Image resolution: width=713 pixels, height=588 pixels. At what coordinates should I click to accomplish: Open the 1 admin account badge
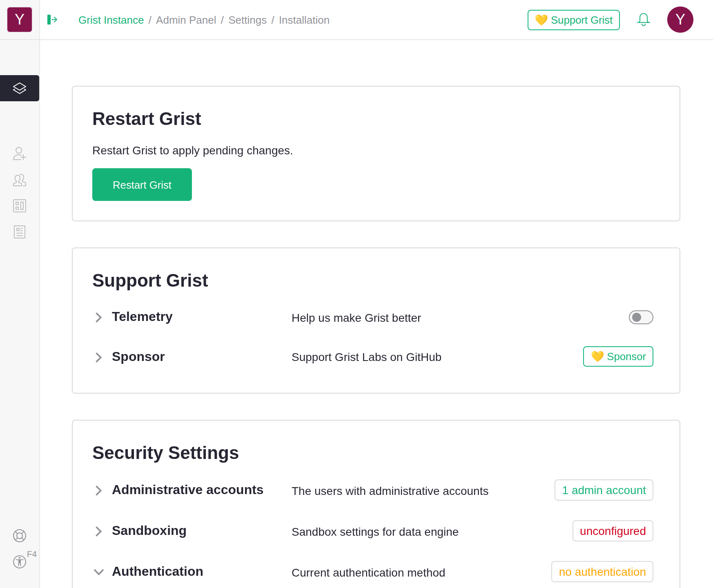[604, 490]
